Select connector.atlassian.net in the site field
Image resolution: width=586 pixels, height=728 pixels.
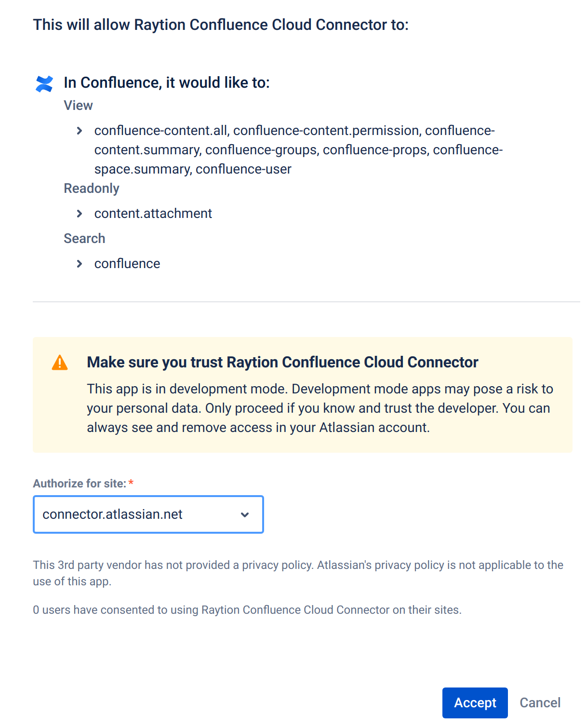(112, 514)
